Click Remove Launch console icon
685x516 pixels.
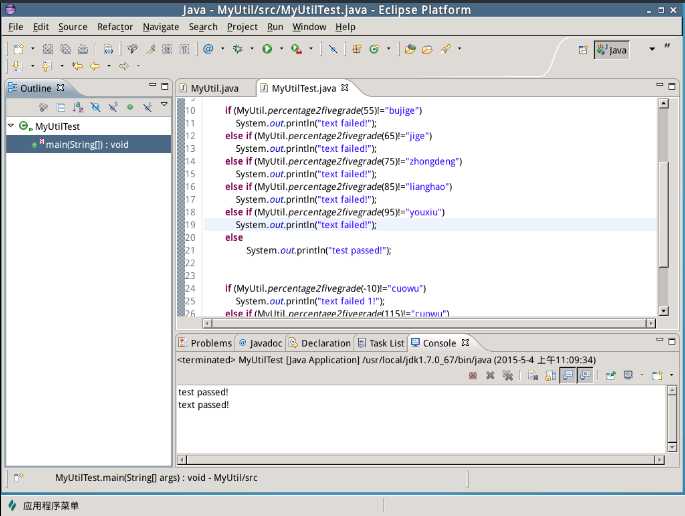[490, 375]
